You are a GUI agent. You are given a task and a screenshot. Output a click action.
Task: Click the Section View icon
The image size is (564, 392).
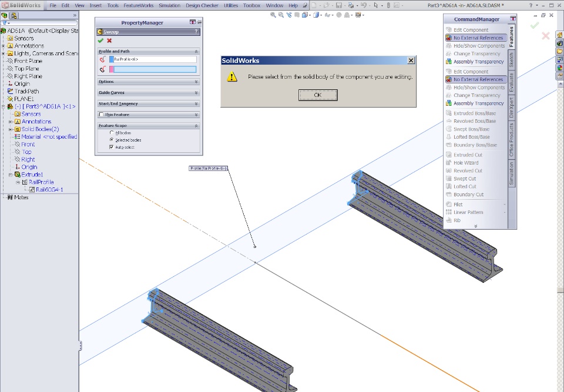point(297,15)
